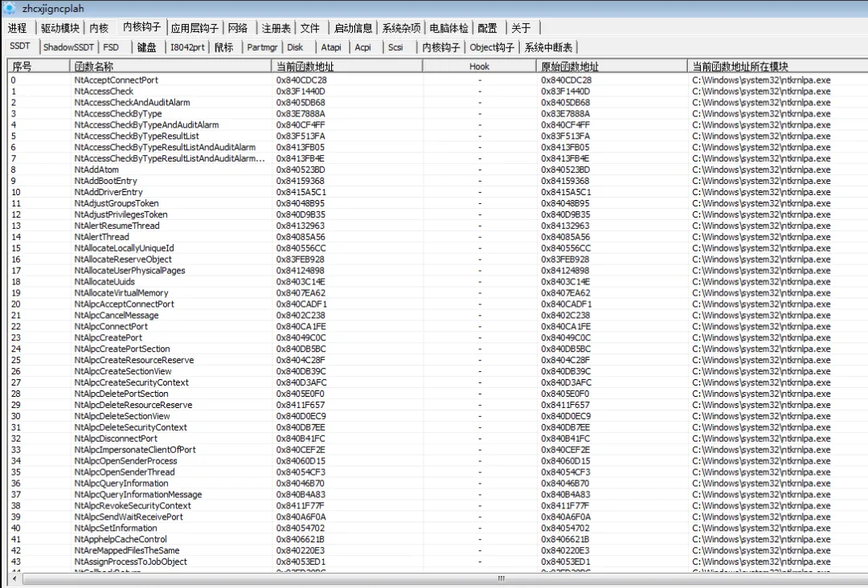The image size is (868, 588).
Task: Select NtAllocateLocallyUniqueId entry
Action: pyautogui.click(x=438, y=248)
